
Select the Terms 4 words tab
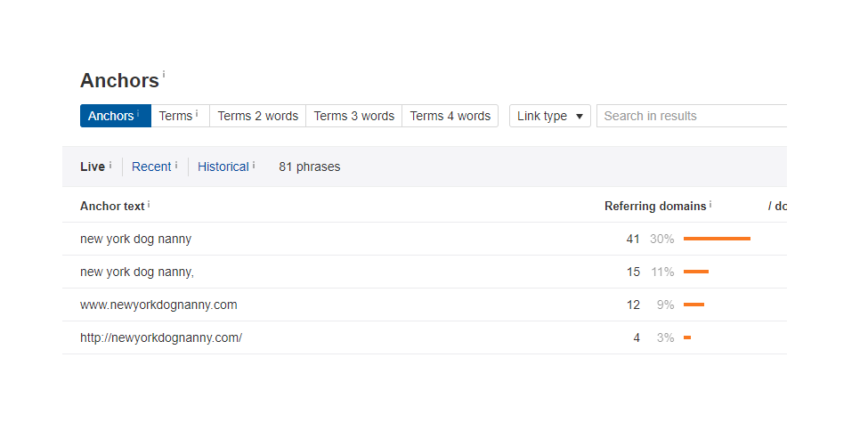(x=450, y=116)
